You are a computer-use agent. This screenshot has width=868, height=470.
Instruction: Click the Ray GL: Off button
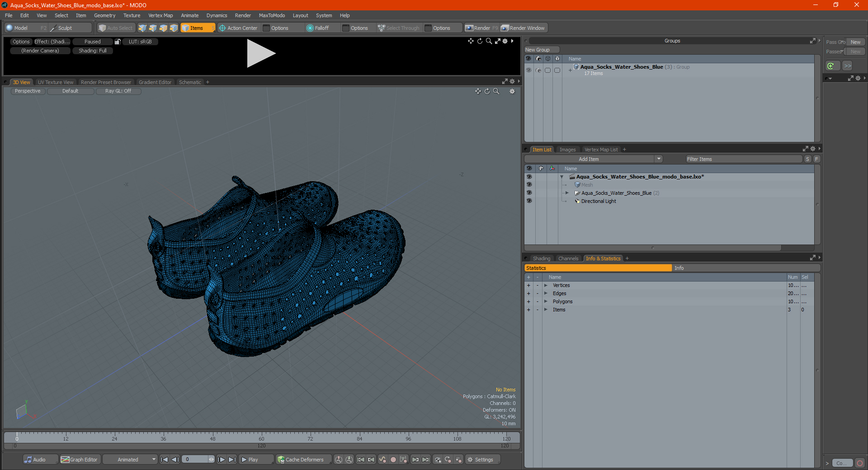(118, 91)
